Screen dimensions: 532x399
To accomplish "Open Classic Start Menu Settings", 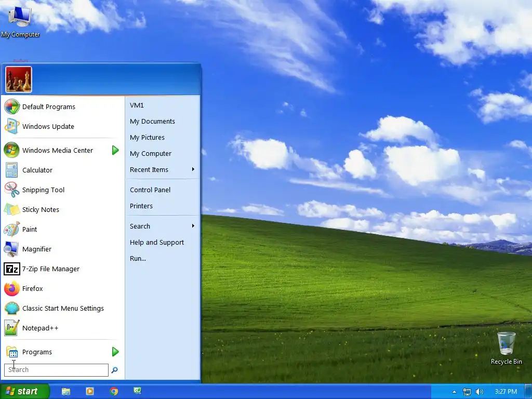I will [63, 308].
